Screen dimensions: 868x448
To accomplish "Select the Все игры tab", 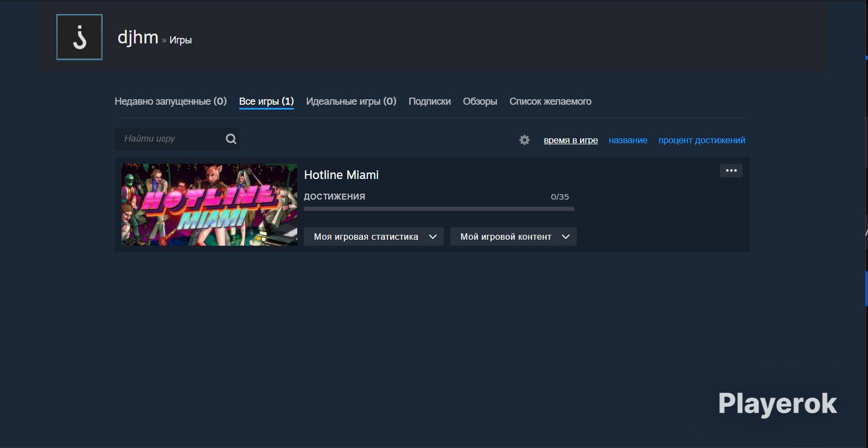I will pos(266,101).
